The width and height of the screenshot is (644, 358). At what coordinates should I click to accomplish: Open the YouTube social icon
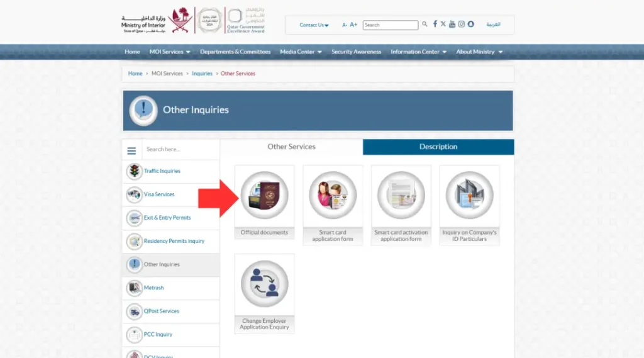(452, 25)
